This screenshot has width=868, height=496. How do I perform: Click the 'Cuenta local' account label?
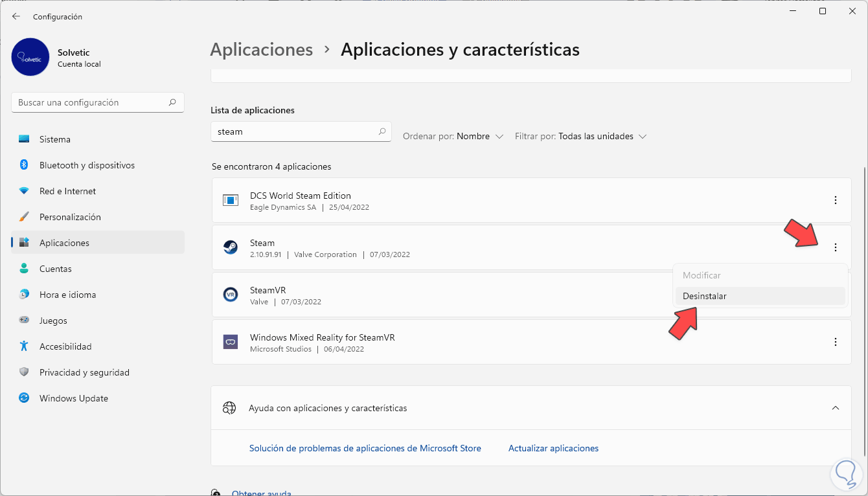click(x=79, y=64)
